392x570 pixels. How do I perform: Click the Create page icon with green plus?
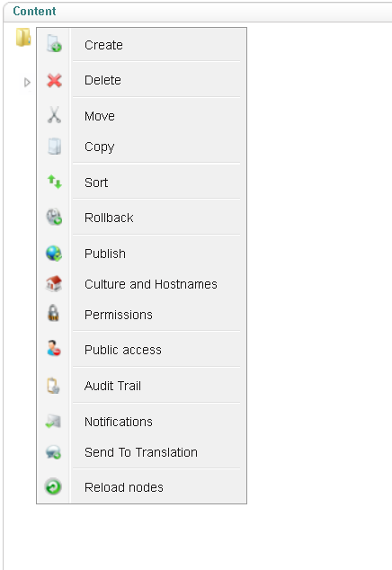(x=54, y=44)
